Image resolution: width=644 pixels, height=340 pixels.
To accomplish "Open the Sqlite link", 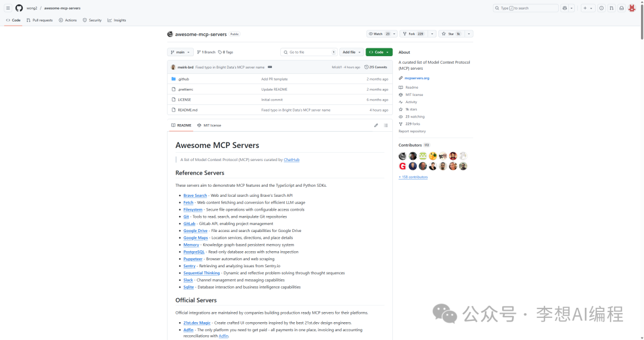I will point(188,287).
